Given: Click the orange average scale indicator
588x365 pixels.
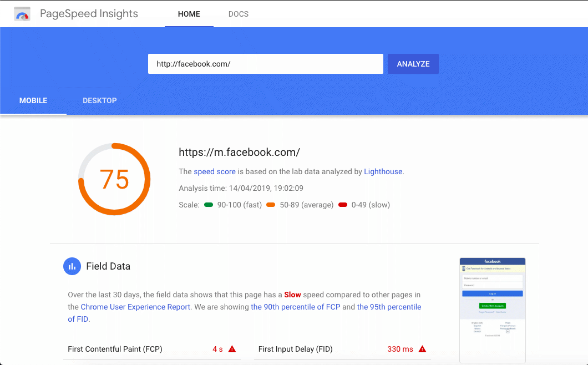Looking at the screenshot, I should [270, 205].
